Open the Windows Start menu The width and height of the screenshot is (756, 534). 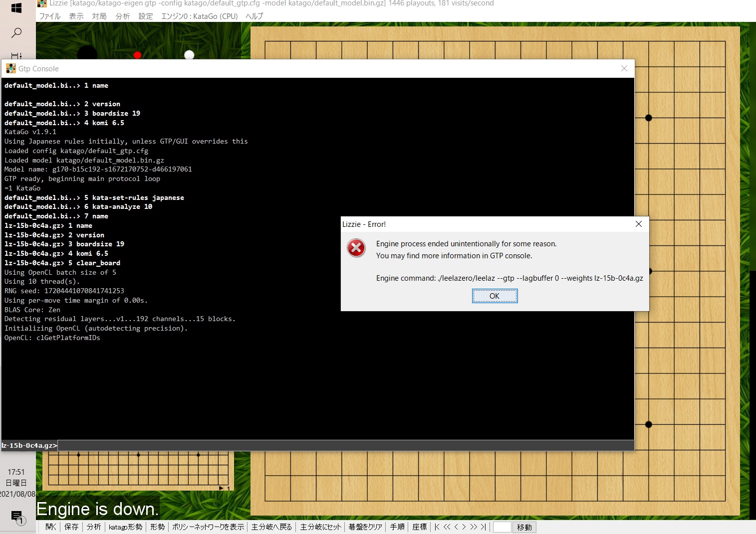click(16, 8)
